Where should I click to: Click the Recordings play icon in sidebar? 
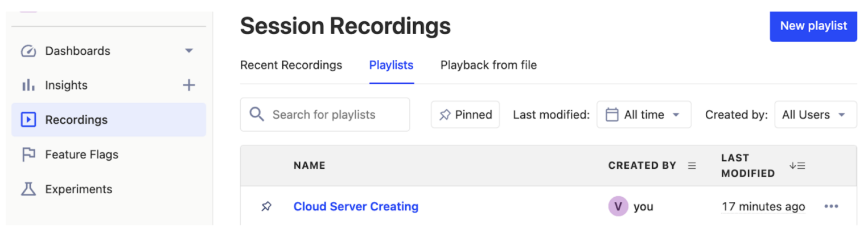28,120
